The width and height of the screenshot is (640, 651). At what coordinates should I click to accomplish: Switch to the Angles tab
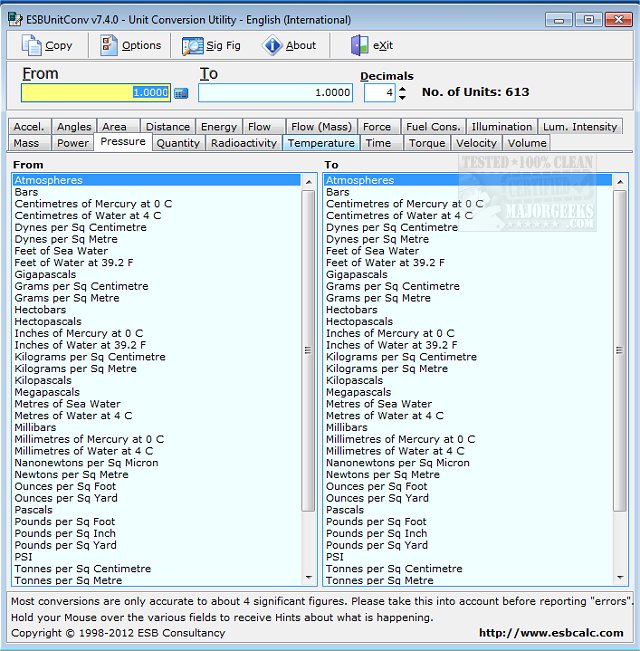[x=74, y=127]
